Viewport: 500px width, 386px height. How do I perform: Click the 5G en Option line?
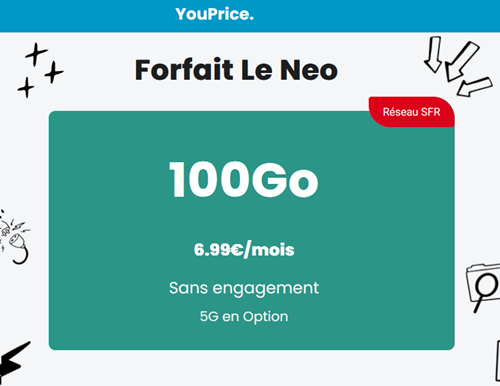pyautogui.click(x=244, y=316)
